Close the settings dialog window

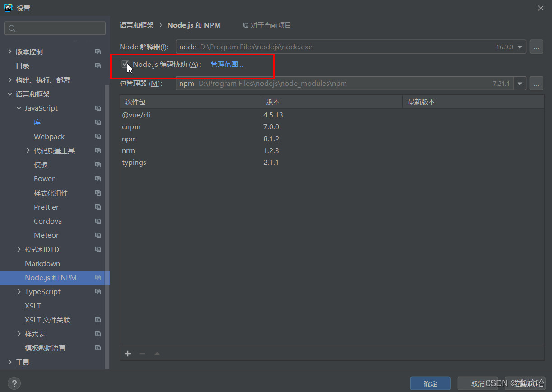pos(541,8)
